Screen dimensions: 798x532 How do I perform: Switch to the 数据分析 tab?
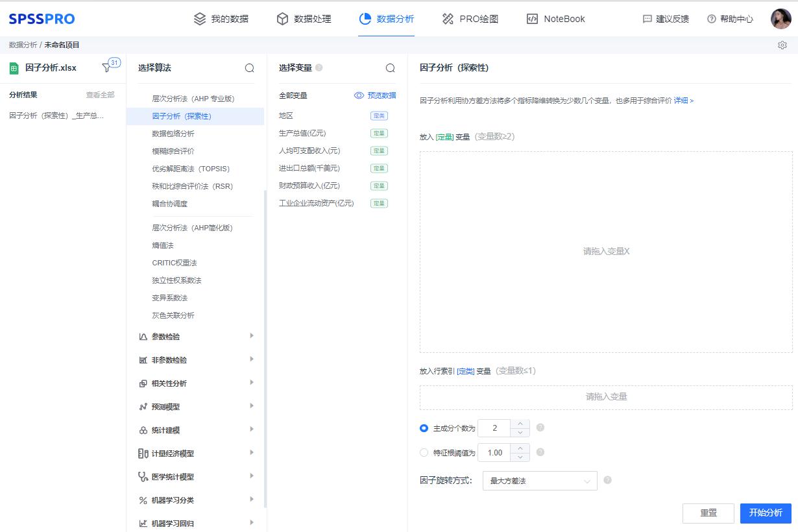point(387,19)
